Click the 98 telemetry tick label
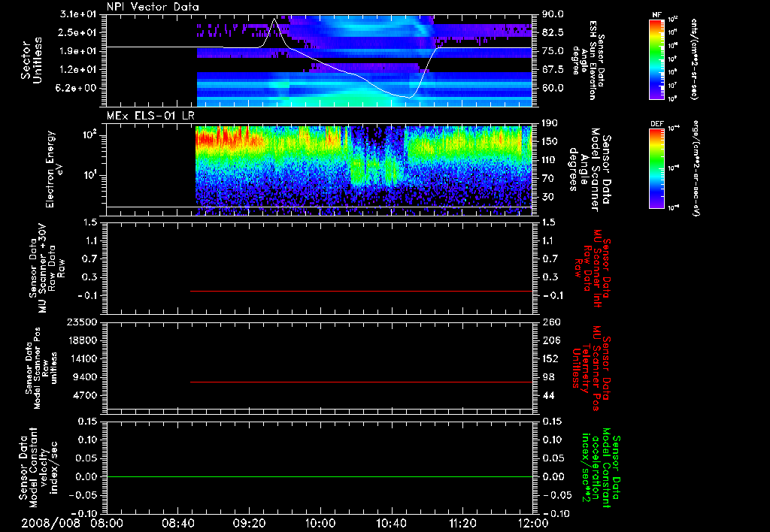 [547, 377]
